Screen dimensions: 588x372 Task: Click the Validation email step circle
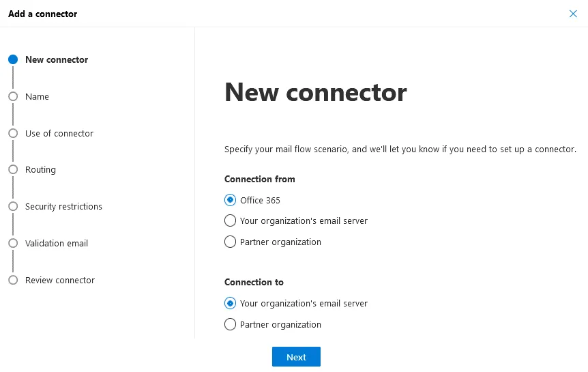tap(12, 243)
